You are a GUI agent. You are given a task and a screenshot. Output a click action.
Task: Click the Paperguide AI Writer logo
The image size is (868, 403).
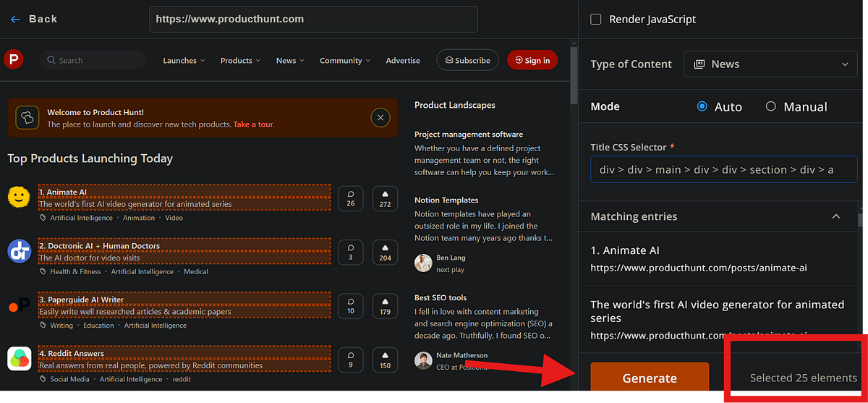[x=19, y=305]
